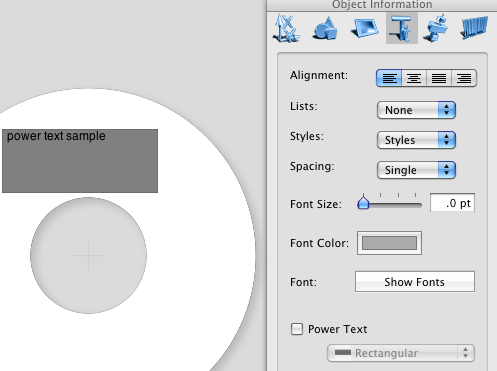This screenshot has width=497, height=371.
Task: Open the Font Color swatch
Action: point(389,243)
